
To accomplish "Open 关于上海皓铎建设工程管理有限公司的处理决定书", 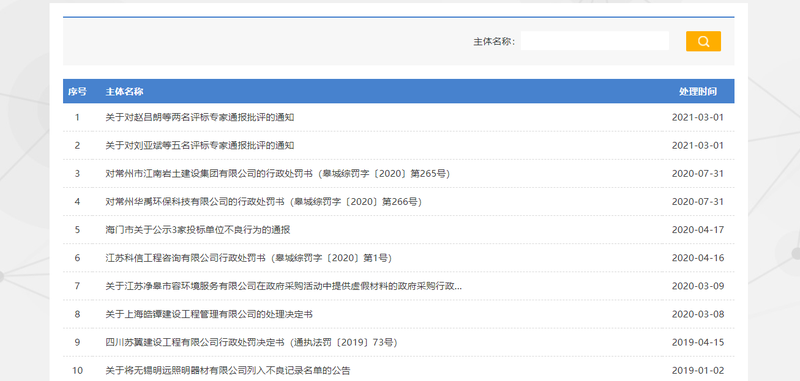I will (209, 314).
